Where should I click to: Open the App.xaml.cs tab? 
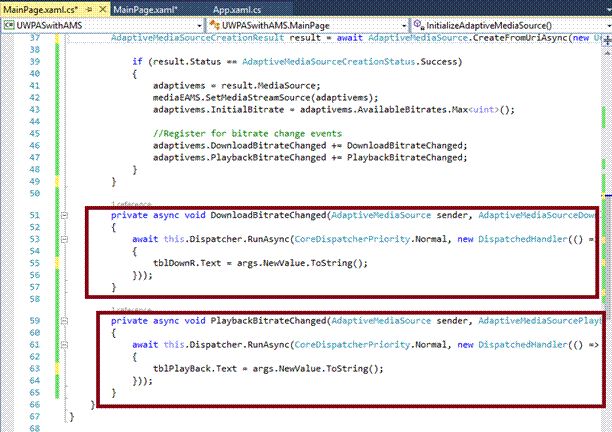click(237, 10)
